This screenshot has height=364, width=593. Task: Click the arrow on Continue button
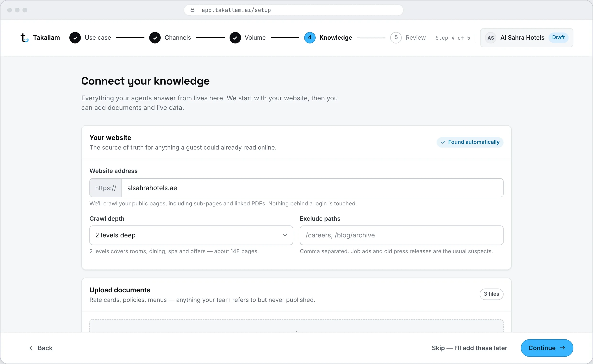[x=562, y=348]
